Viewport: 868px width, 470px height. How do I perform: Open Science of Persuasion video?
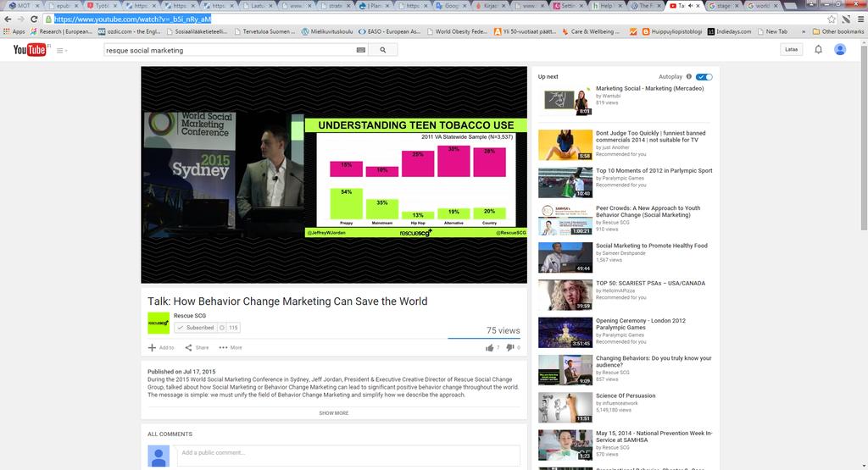point(626,396)
